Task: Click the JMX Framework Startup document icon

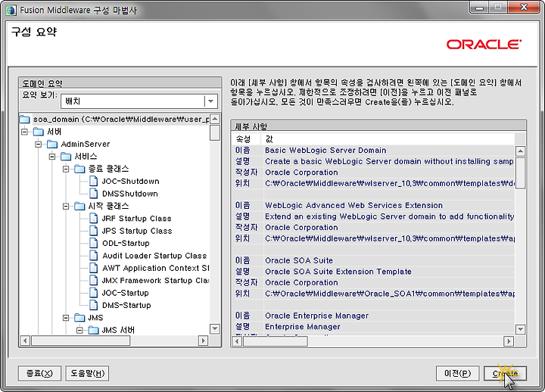Action: coord(94,281)
